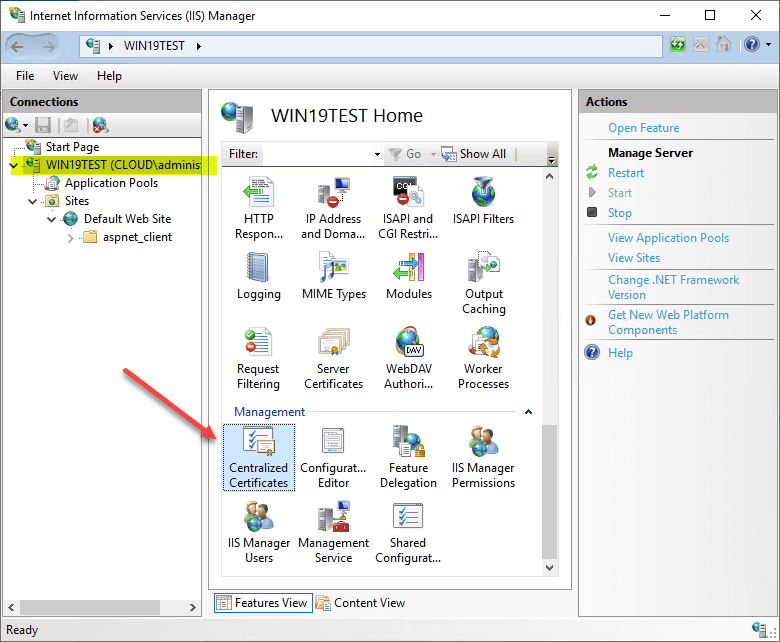The height and width of the screenshot is (642, 780).
Task: Click Stop server action
Action: click(x=620, y=213)
